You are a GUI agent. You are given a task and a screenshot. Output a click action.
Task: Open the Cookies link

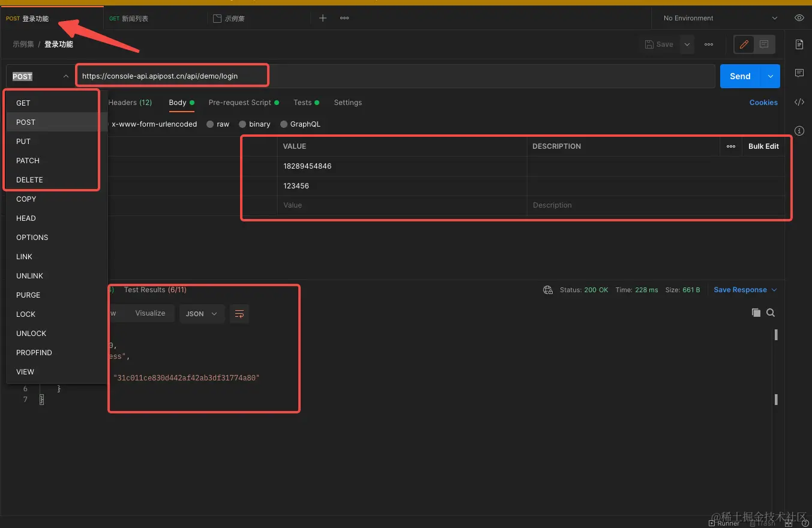[x=763, y=103]
